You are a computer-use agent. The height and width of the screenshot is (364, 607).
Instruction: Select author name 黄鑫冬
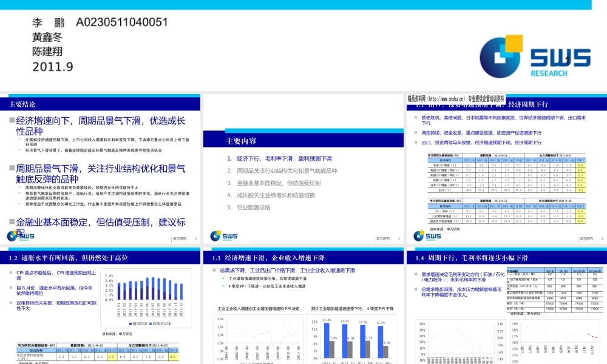coord(47,37)
